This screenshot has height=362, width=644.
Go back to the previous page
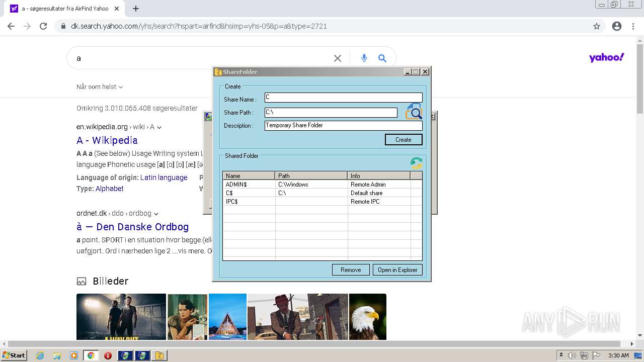[x=11, y=26]
